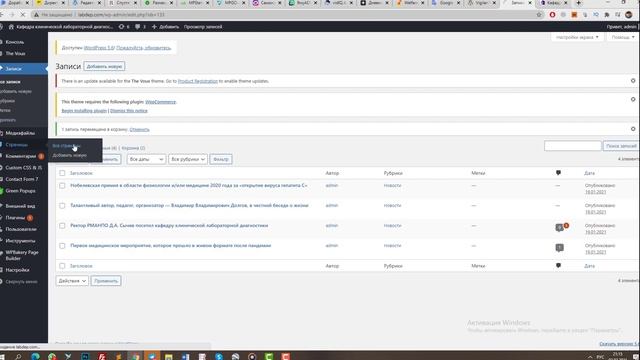Click Begin installing plugin link
This screenshot has width=640, height=360.
click(x=84, y=111)
